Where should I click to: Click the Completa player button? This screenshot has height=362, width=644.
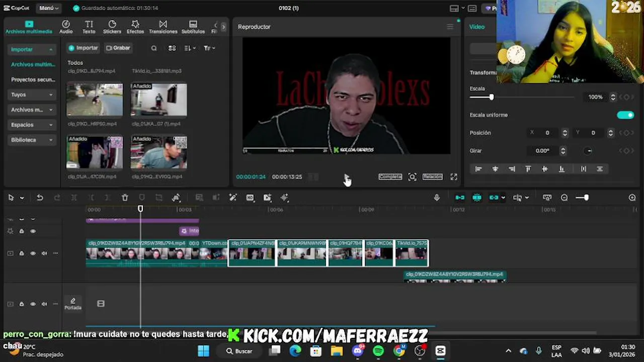coord(390,177)
